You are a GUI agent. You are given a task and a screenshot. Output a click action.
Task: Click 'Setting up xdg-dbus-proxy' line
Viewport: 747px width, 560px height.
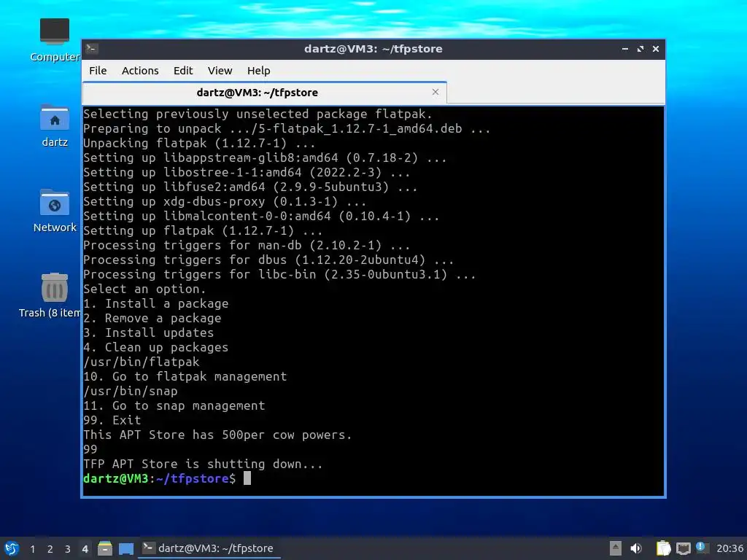pos(225,201)
